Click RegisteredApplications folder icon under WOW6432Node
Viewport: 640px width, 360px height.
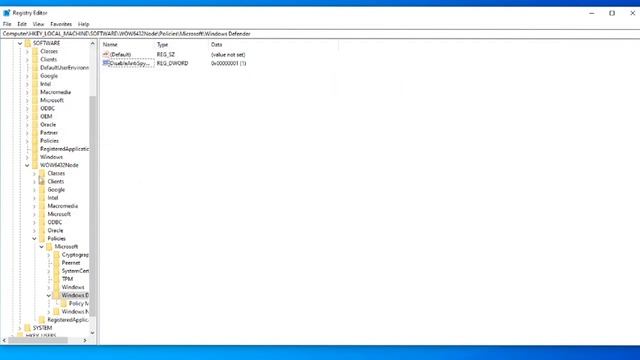coord(42,320)
